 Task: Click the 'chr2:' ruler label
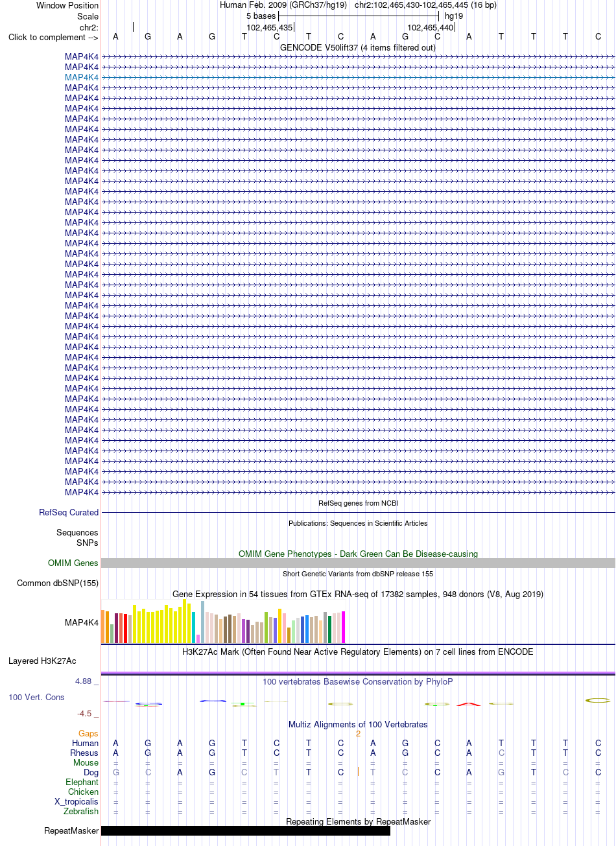89,27
